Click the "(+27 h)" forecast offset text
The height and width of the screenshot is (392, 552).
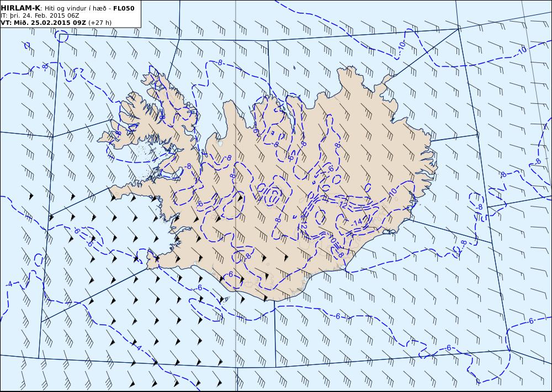[100, 23]
